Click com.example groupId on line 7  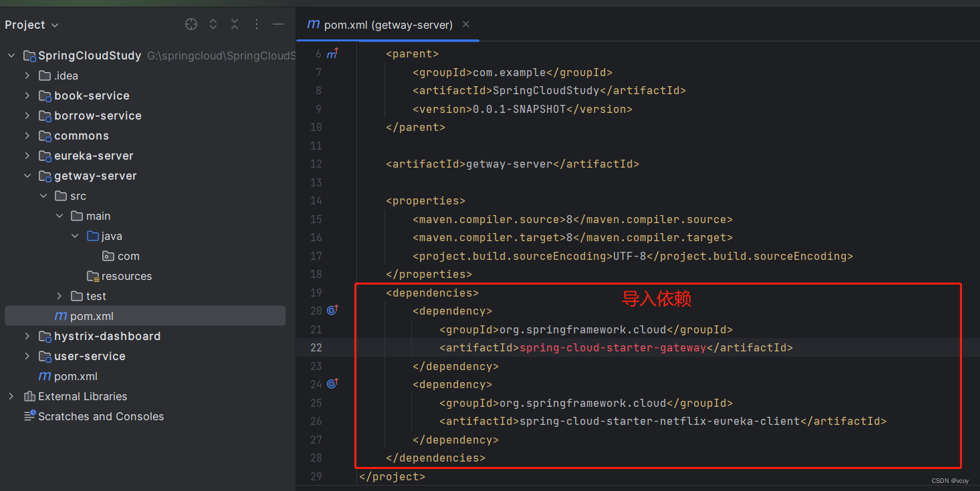[509, 72]
